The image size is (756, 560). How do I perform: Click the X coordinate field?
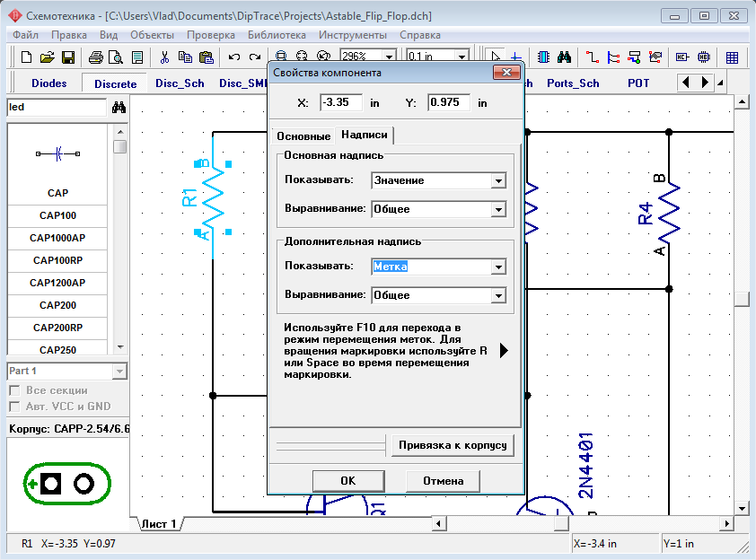pyautogui.click(x=341, y=102)
